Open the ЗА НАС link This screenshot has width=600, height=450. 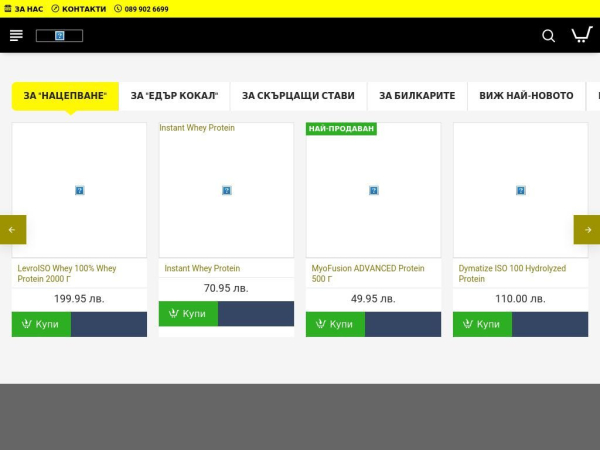point(24,9)
